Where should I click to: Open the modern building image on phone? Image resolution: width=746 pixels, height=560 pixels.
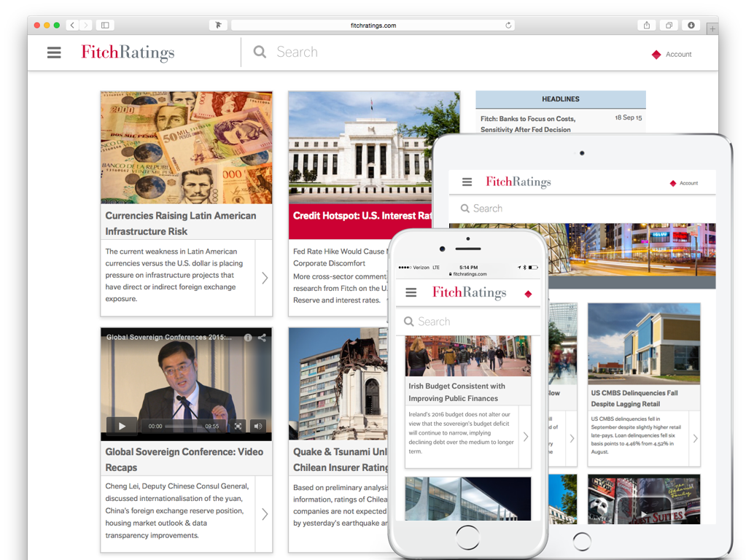point(468,499)
